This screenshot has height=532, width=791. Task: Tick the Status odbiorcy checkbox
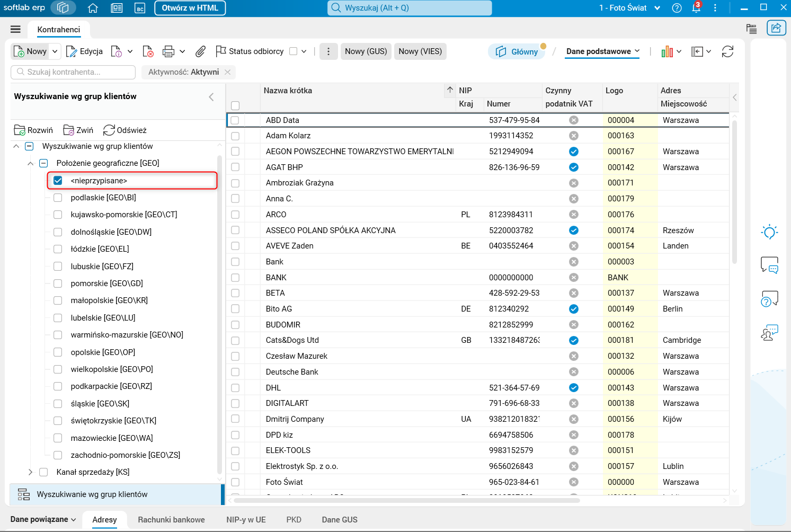(x=293, y=51)
